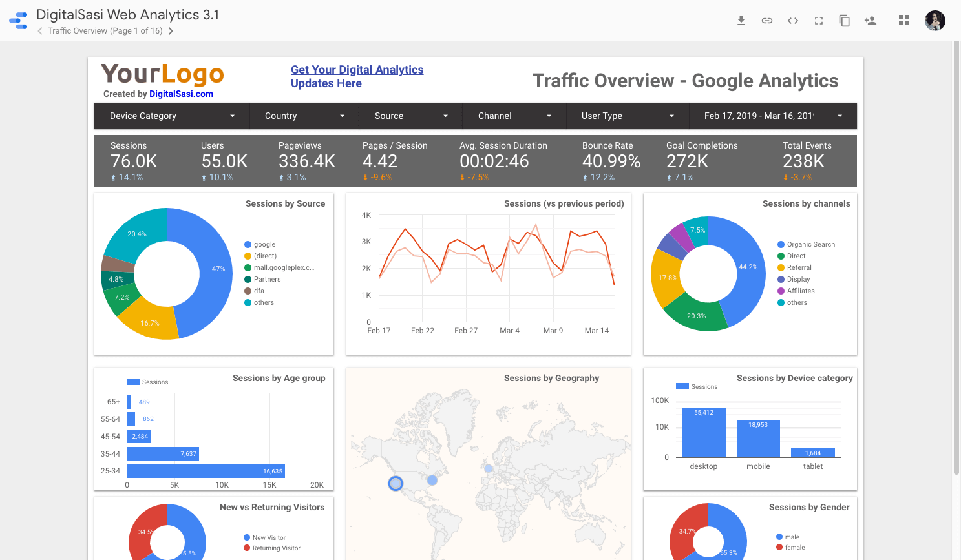Click the google legend color dot
The image size is (961, 560).
pyautogui.click(x=248, y=245)
